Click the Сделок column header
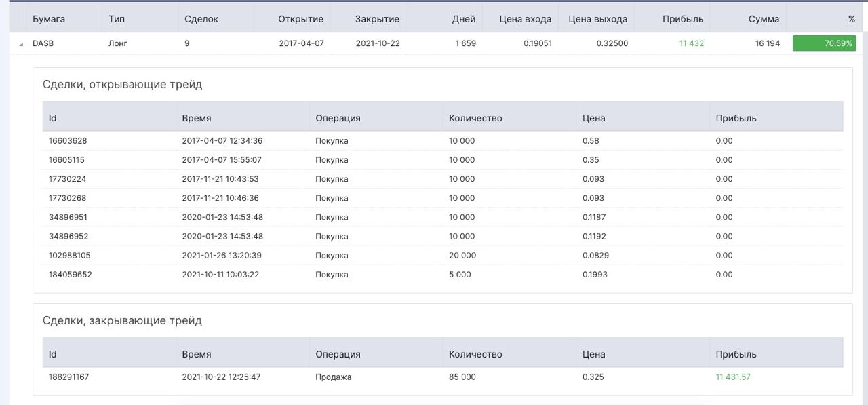Image resolution: width=868 pixels, height=405 pixels. [x=201, y=19]
